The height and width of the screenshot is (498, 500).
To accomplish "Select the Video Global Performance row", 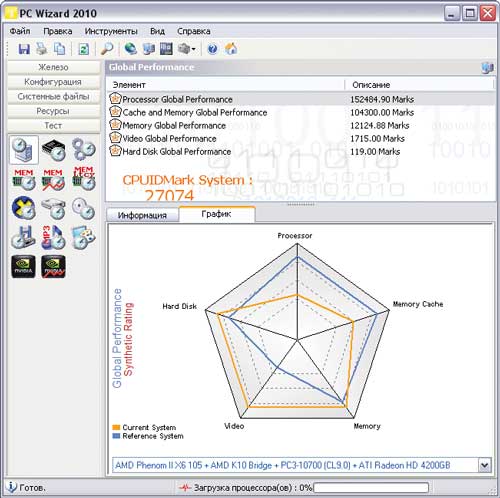I will (x=300, y=138).
